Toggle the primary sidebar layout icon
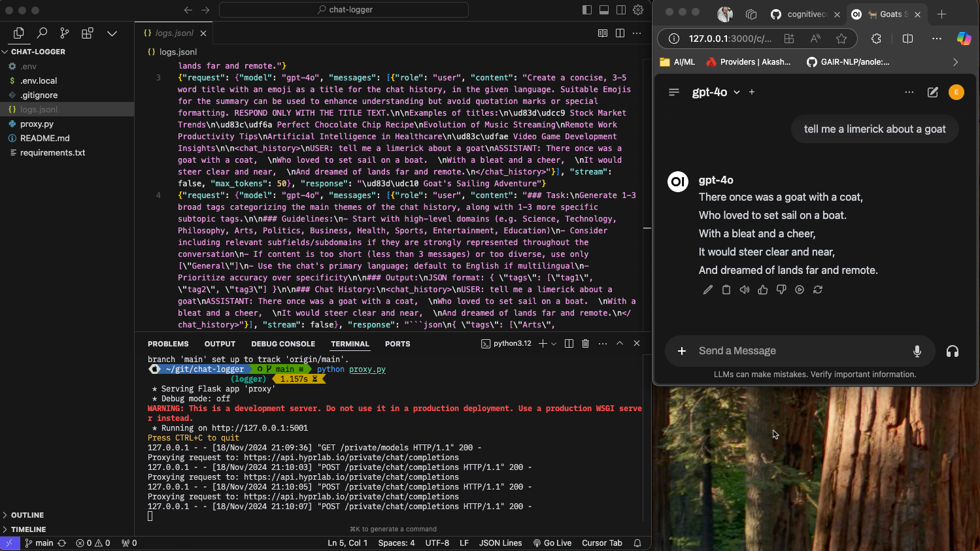The width and height of the screenshot is (980, 551). (587, 10)
